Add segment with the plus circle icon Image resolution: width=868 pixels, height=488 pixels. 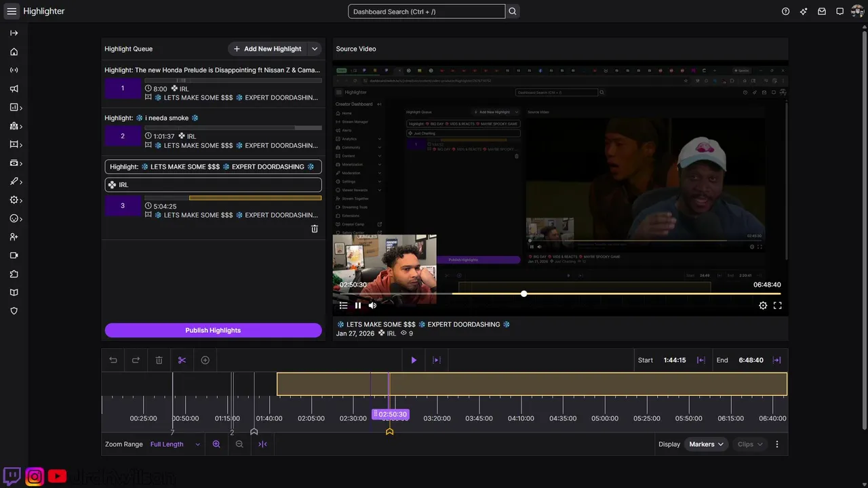(205, 360)
